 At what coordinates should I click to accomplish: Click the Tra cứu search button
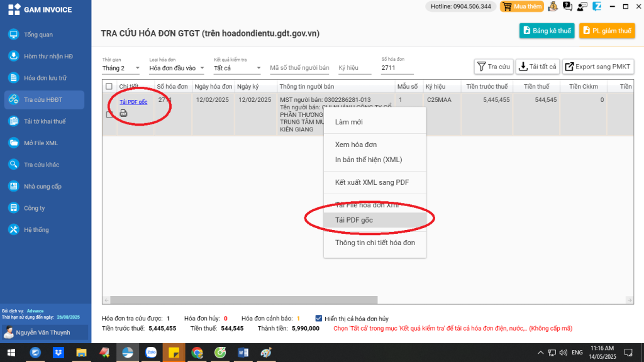[x=494, y=67]
